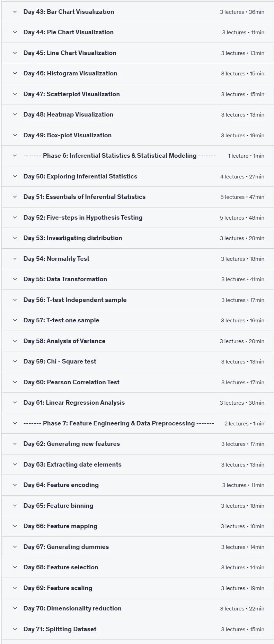Image resolution: width=274 pixels, height=644 pixels.
Task: Expand Phase 7 Feature Engineering header chevron
Action: (15, 423)
